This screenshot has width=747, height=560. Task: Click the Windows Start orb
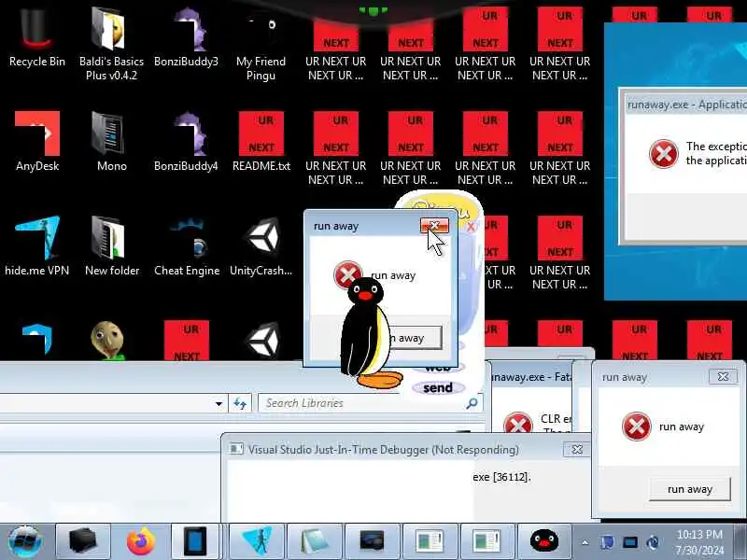(25, 541)
